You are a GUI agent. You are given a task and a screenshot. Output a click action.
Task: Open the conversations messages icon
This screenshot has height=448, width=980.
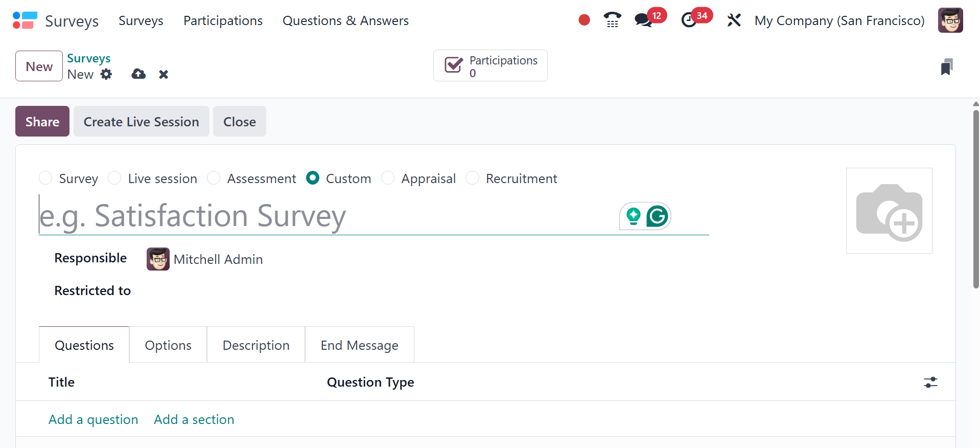pyautogui.click(x=643, y=20)
